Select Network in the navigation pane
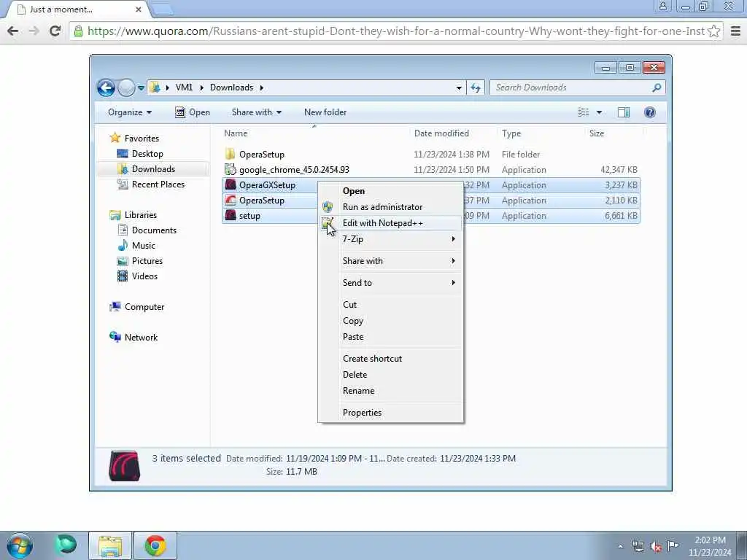The image size is (747, 560). point(141,338)
